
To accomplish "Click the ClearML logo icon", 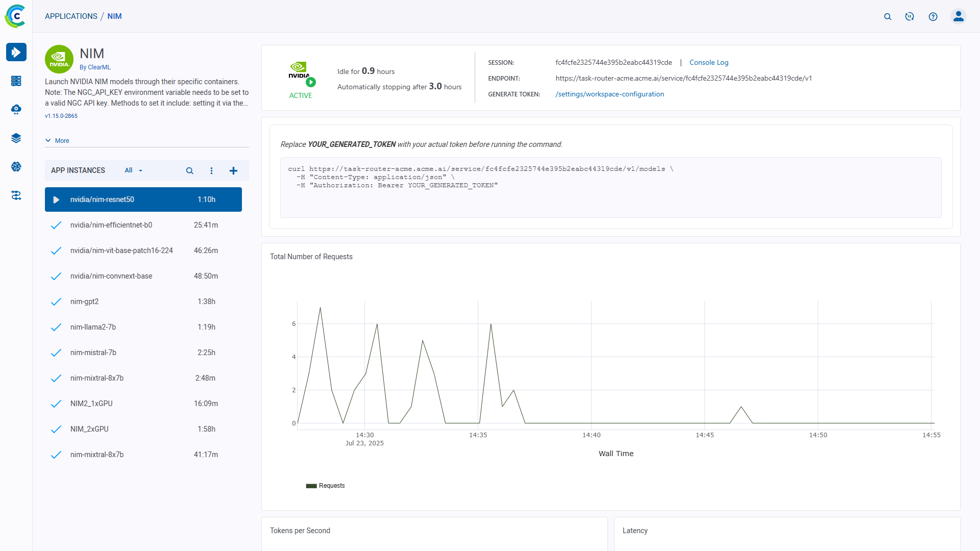I will [16, 16].
